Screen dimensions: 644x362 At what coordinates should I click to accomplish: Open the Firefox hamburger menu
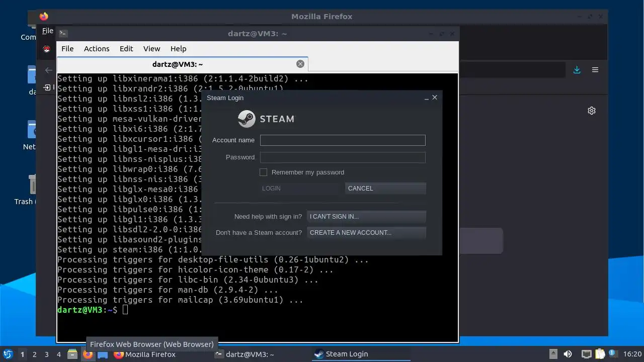[595, 70]
